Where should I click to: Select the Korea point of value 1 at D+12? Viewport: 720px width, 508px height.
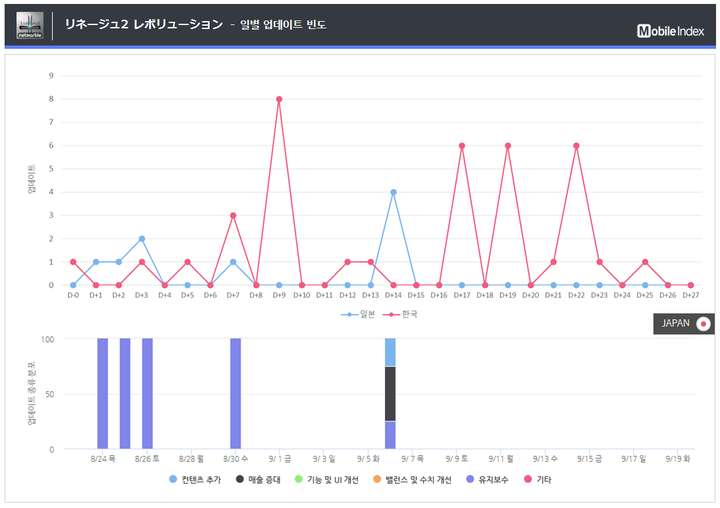coord(348,262)
